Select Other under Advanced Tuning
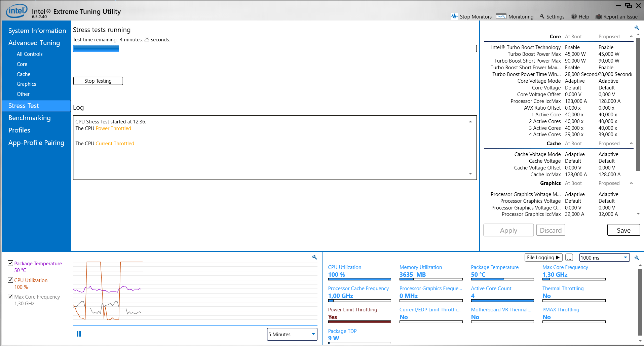This screenshot has height=346, width=644. (x=23, y=94)
